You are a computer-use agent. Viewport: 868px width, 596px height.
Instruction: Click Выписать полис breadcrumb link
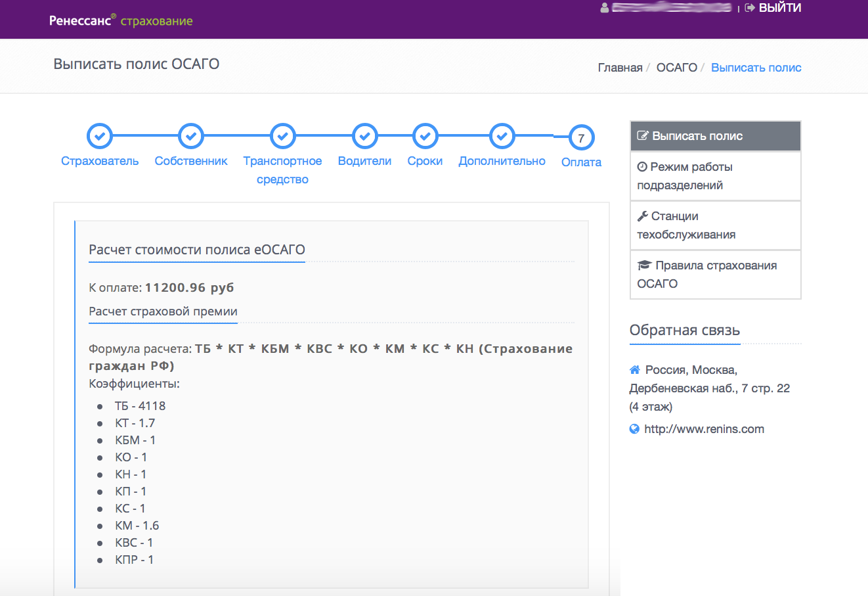click(756, 68)
